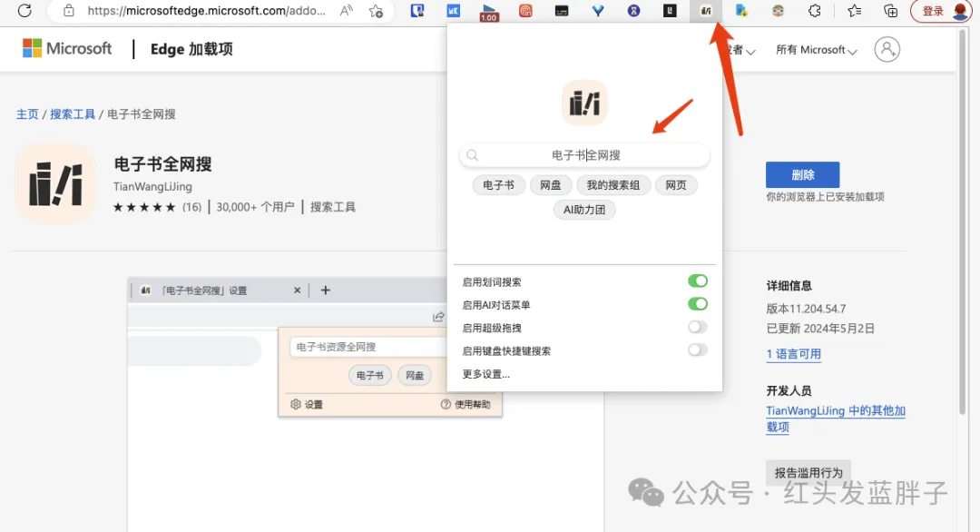
Task: Open the blue diamond extension icon
Action: (597, 11)
